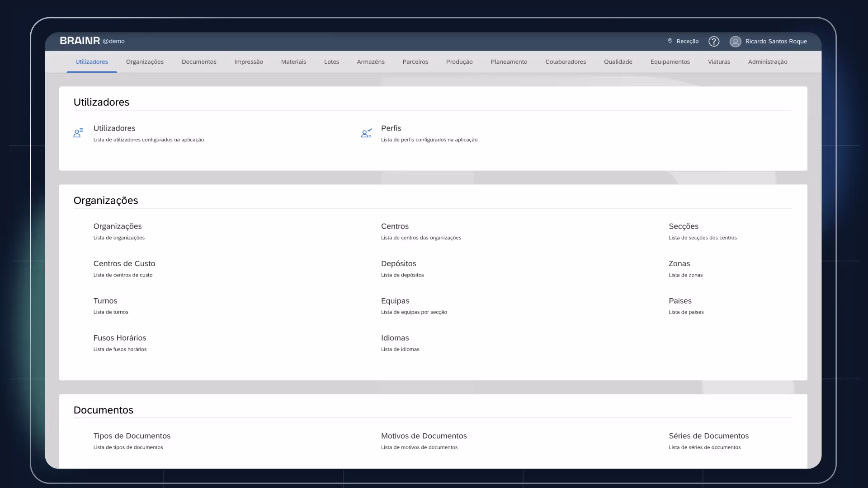Viewport: 868px width, 488px height.
Task: Open Tipos de Documentos link
Action: pyautogui.click(x=132, y=436)
